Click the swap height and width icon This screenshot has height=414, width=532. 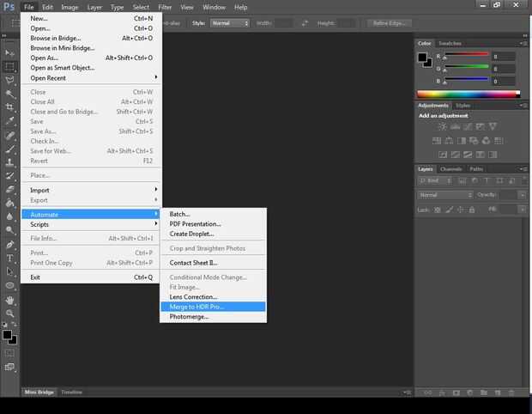[305, 23]
